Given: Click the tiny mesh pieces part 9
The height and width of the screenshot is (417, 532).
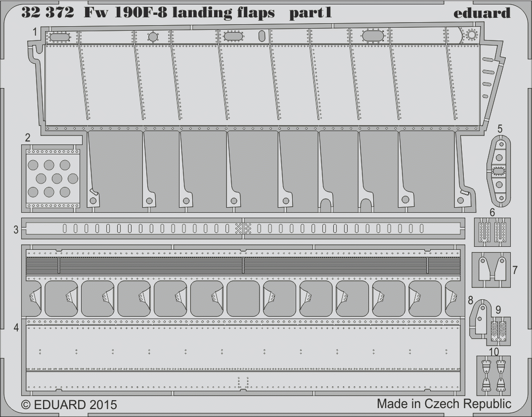Looking at the screenshot, I should point(499,330).
